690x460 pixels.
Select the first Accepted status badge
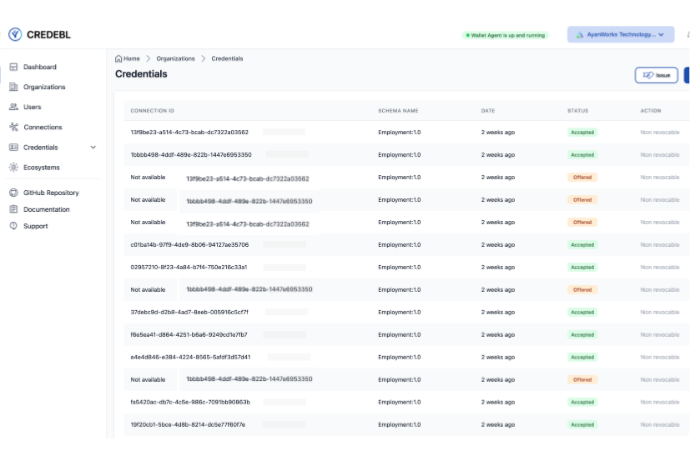click(582, 132)
